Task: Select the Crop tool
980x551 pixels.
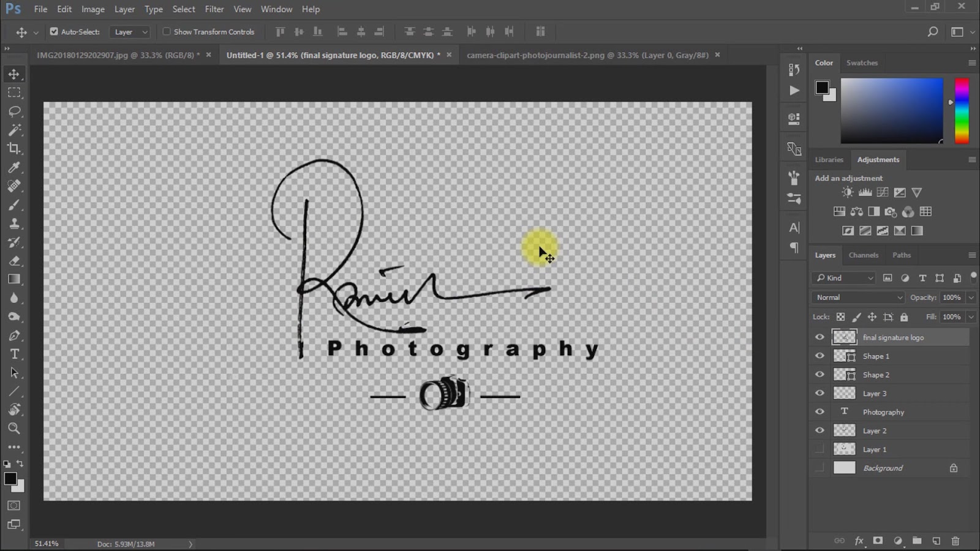Action: [x=15, y=149]
